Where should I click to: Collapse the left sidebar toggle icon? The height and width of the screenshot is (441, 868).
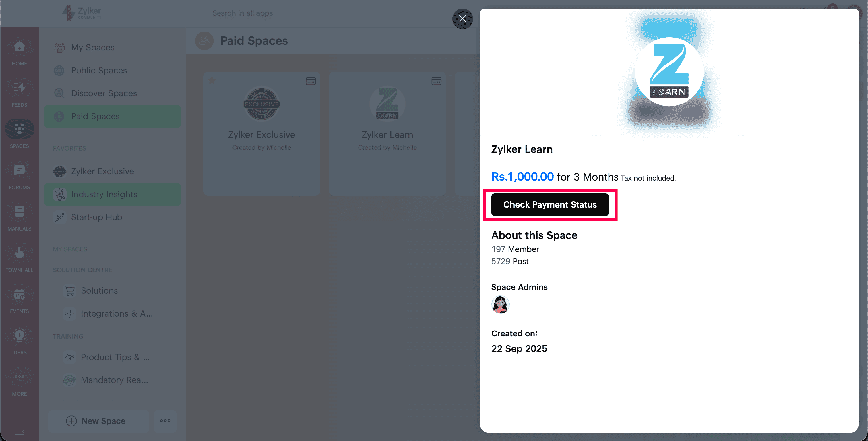[19, 432]
